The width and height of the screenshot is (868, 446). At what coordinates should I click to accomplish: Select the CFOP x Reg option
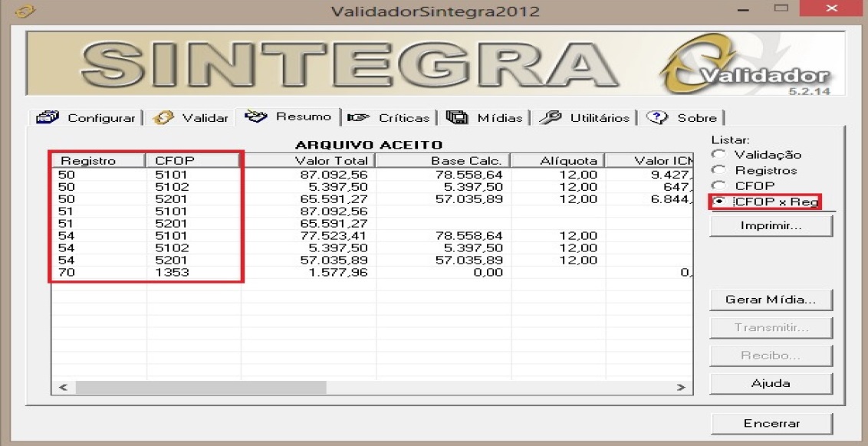718,202
